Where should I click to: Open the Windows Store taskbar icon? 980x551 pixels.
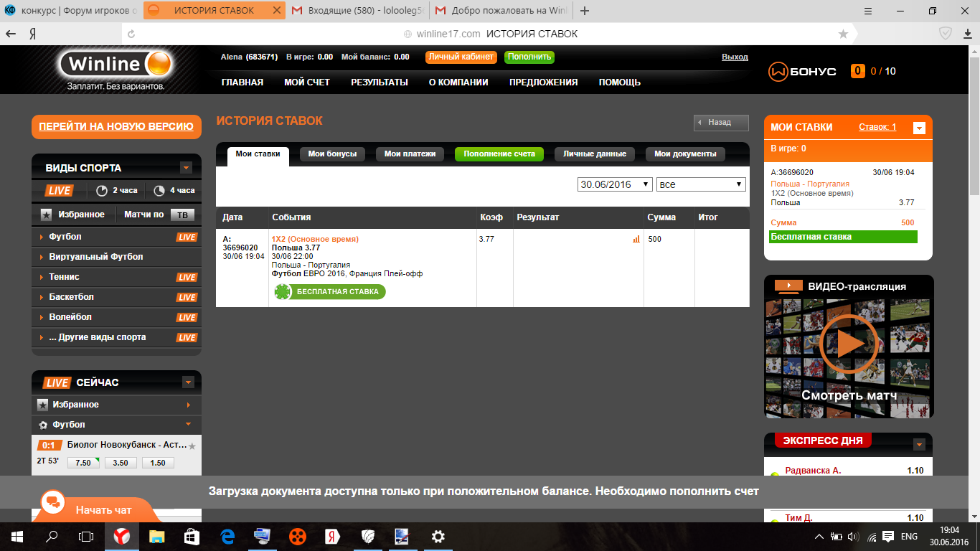click(x=192, y=536)
